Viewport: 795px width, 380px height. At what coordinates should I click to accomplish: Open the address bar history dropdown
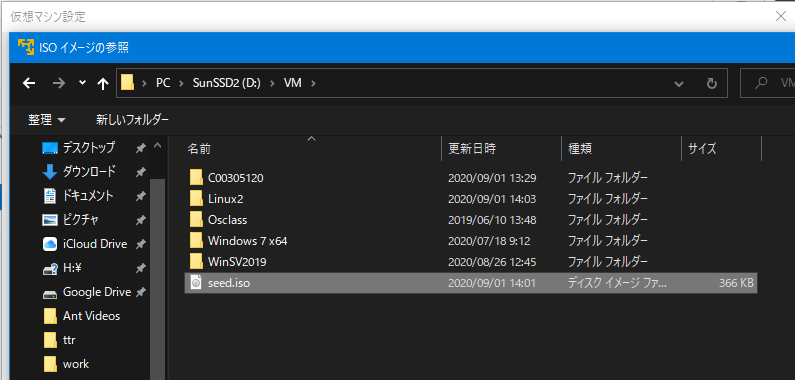click(679, 84)
